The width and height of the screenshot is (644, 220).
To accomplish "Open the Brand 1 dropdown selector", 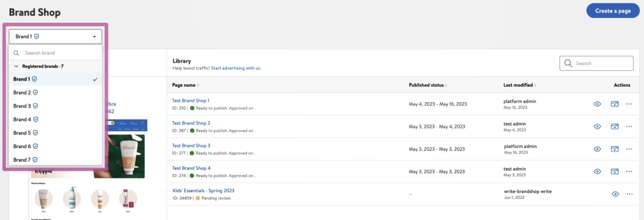I will [x=55, y=37].
